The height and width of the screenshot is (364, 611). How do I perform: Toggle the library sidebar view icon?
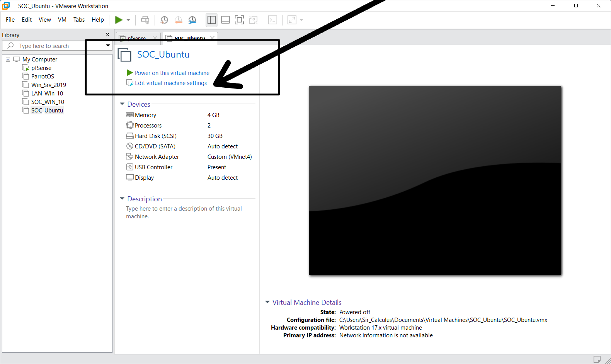[x=211, y=20]
